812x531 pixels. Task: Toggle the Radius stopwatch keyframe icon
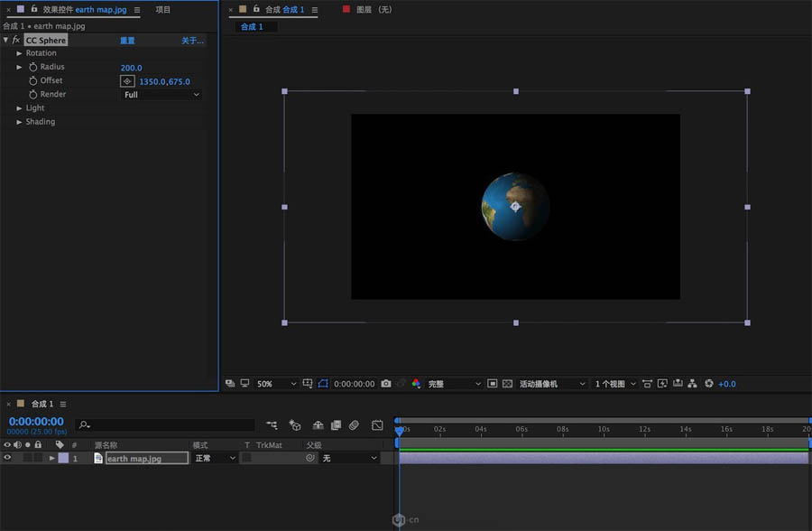(x=33, y=68)
